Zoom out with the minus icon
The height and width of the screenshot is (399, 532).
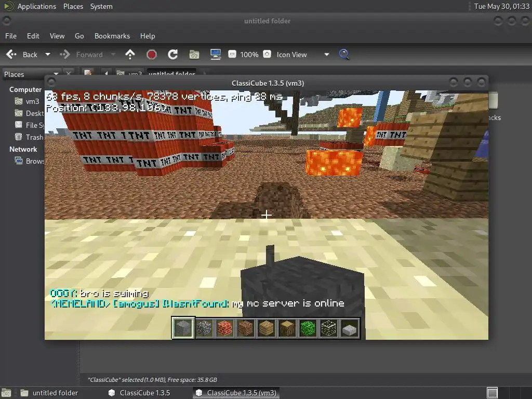point(232,54)
